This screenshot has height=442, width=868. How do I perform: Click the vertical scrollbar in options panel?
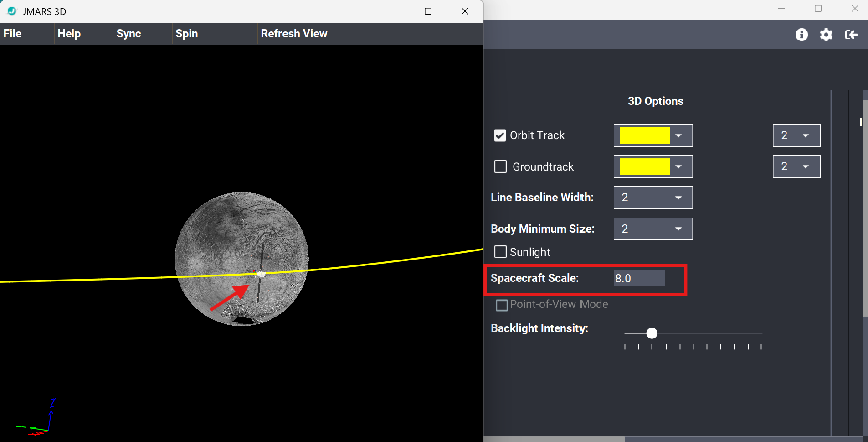click(865, 208)
